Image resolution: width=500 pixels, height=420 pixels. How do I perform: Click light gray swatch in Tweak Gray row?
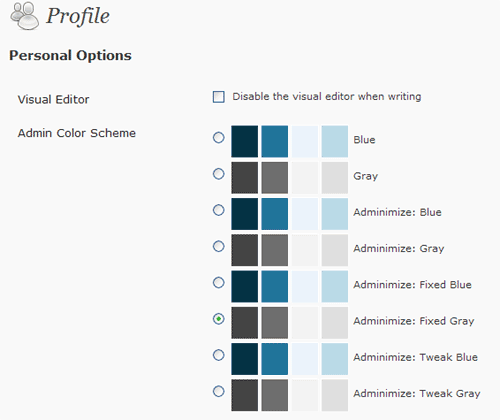point(335,395)
